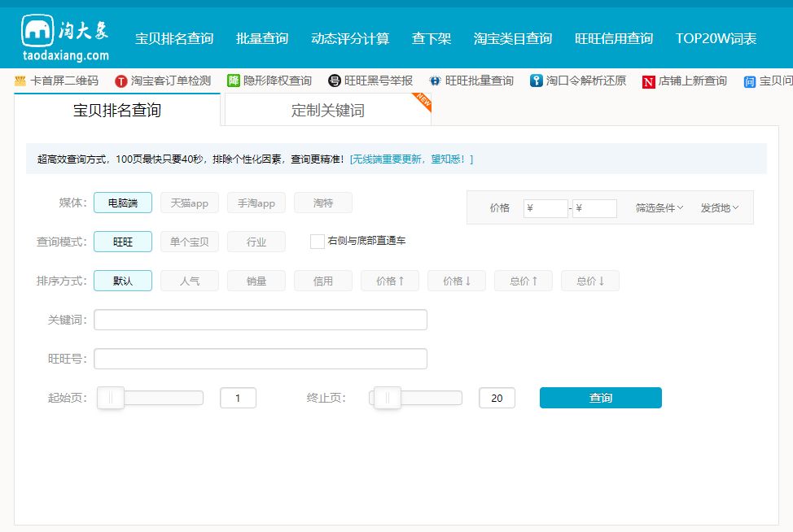Select 行业 query mode
The height and width of the screenshot is (532, 793).
[x=256, y=242]
